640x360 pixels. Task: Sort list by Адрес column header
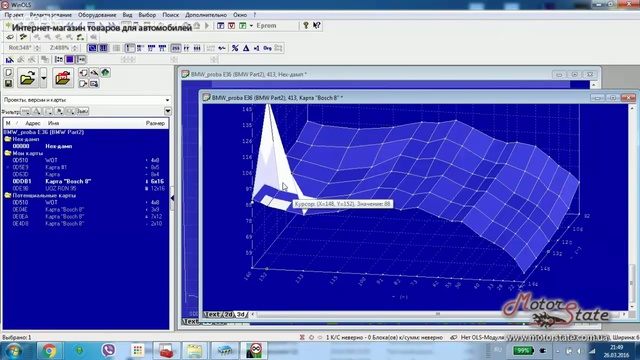coord(33,123)
